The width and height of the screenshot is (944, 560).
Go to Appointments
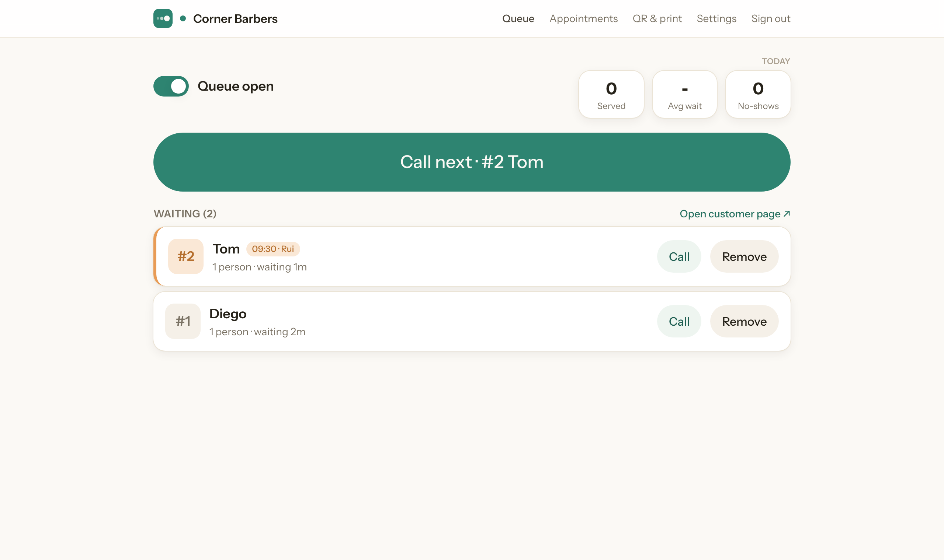[x=583, y=18]
